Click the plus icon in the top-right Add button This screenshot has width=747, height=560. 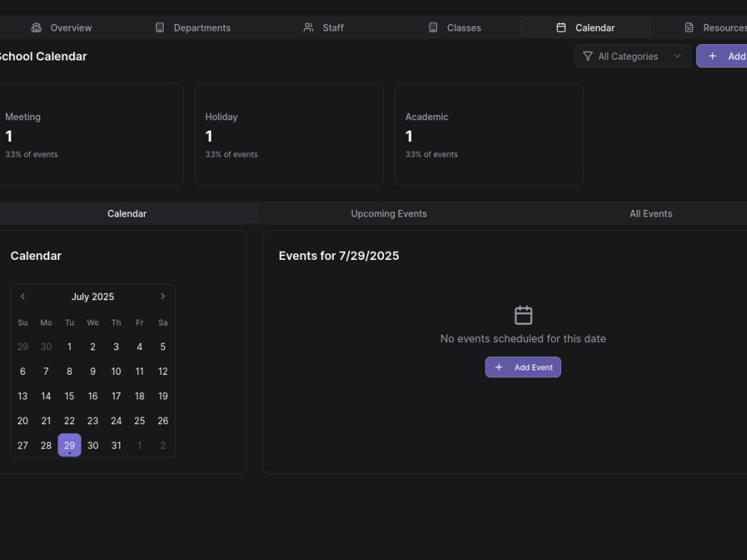712,56
